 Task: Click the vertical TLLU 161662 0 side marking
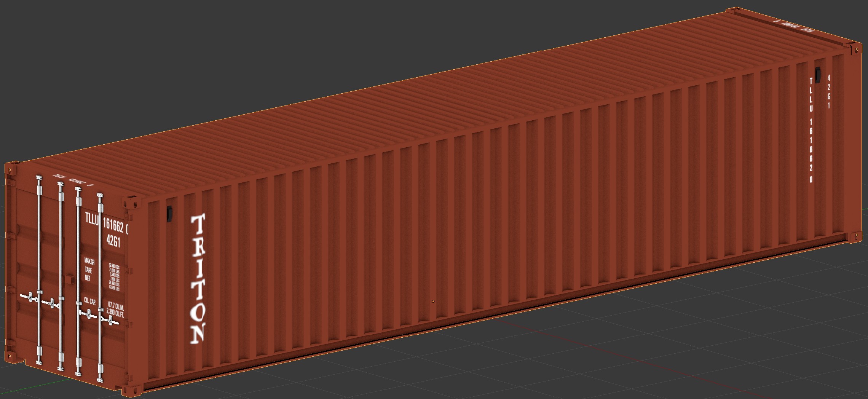811,130
